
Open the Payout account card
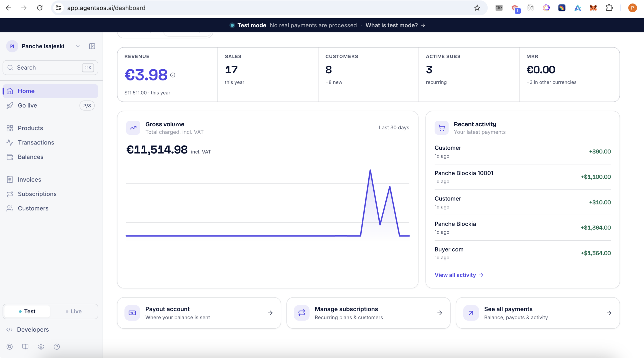coord(199,313)
